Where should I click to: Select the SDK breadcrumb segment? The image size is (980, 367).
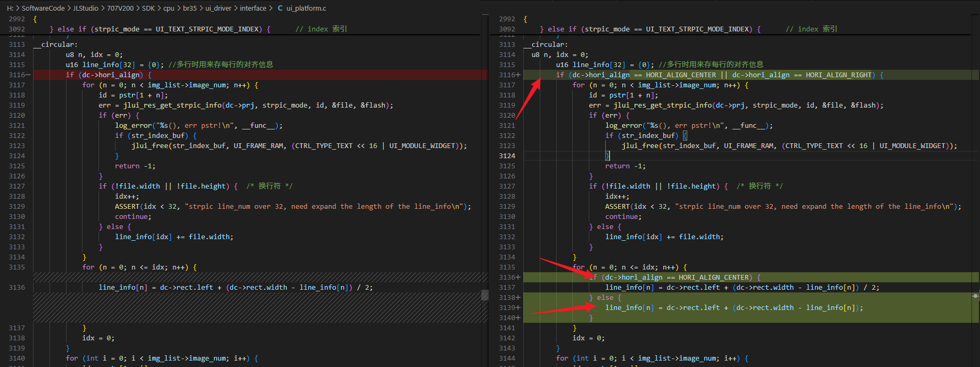click(149, 8)
